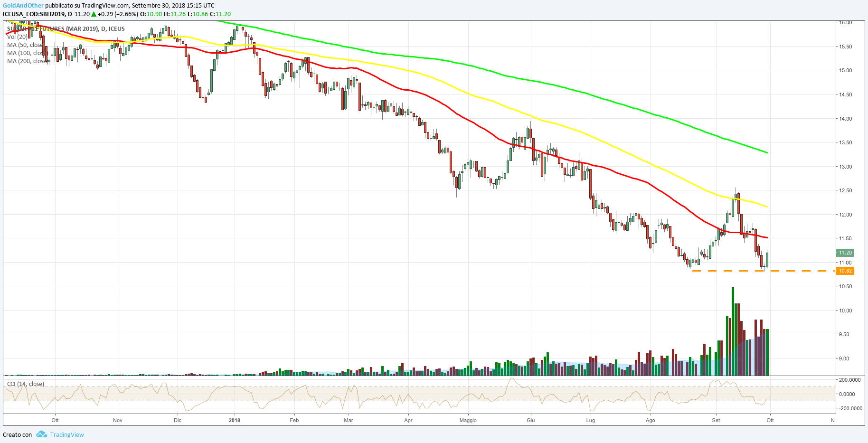This screenshot has width=868, height=443.
Task: Select the CCI (14, close) indicator label
Action: [x=26, y=384]
